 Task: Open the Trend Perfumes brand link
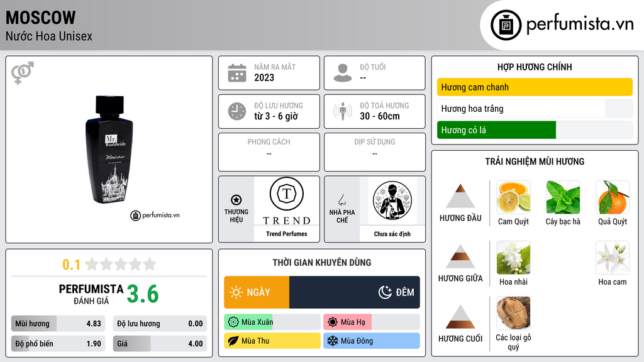(287, 234)
